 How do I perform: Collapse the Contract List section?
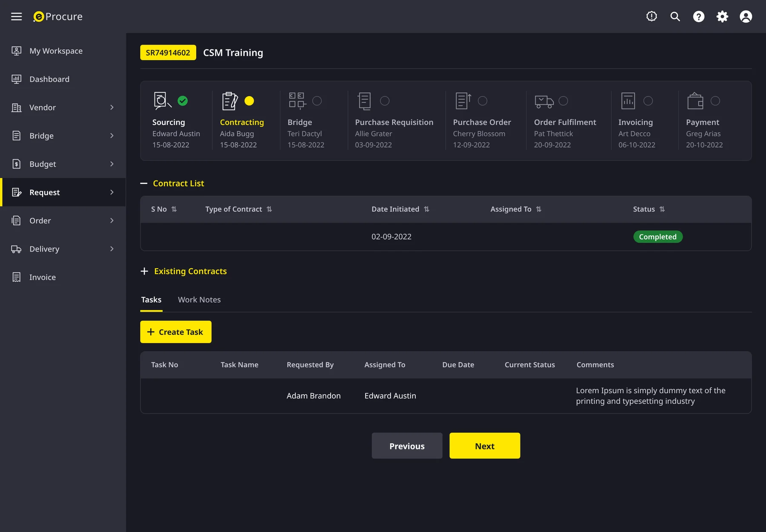pos(144,183)
